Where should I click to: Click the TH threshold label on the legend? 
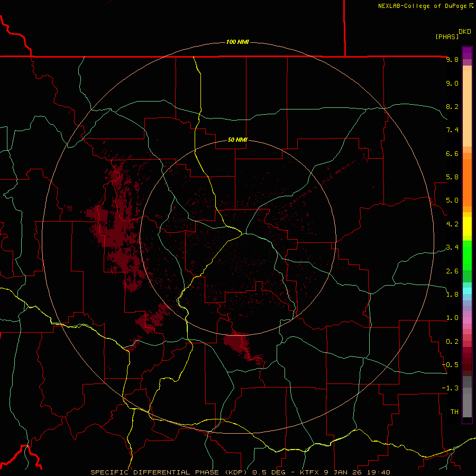(x=454, y=412)
